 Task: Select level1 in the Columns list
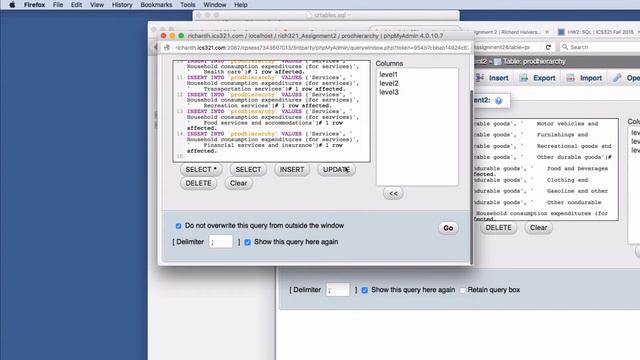click(388, 75)
